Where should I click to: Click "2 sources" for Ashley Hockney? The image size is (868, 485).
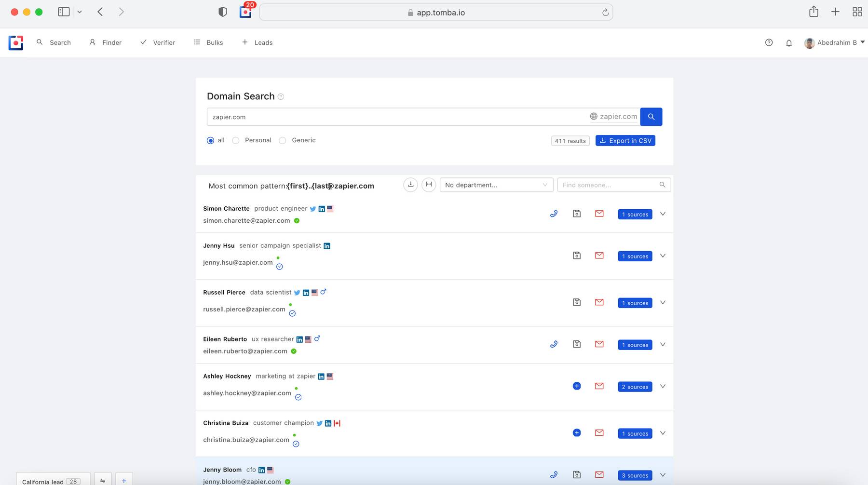point(635,387)
